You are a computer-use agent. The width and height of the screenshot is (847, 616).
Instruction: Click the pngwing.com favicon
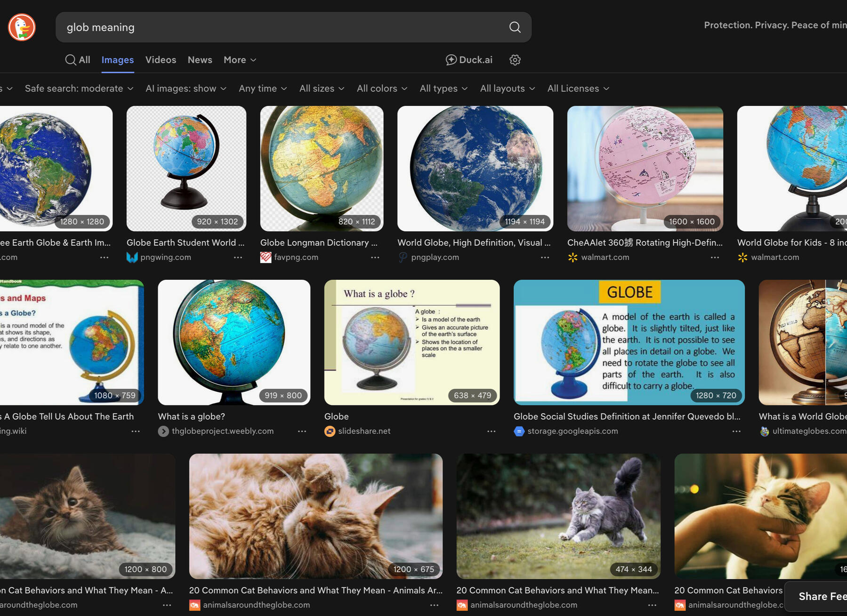(x=132, y=257)
